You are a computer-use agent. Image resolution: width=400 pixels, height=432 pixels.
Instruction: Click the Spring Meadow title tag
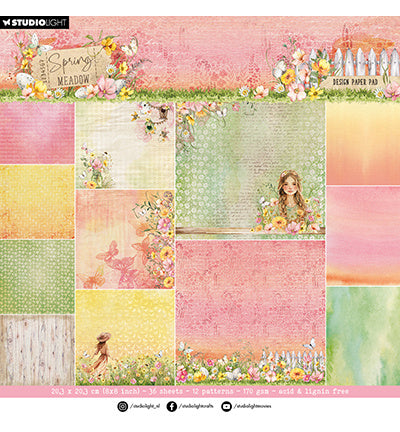click(71, 68)
